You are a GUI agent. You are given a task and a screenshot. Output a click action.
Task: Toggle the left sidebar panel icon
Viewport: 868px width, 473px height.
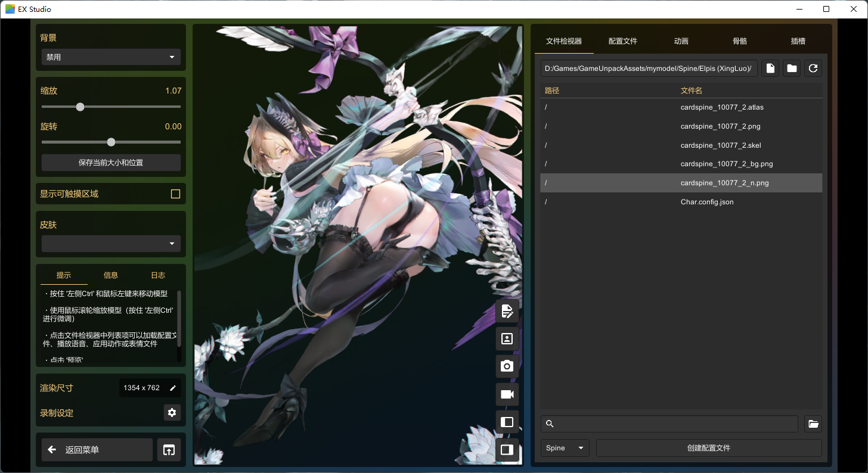click(507, 422)
